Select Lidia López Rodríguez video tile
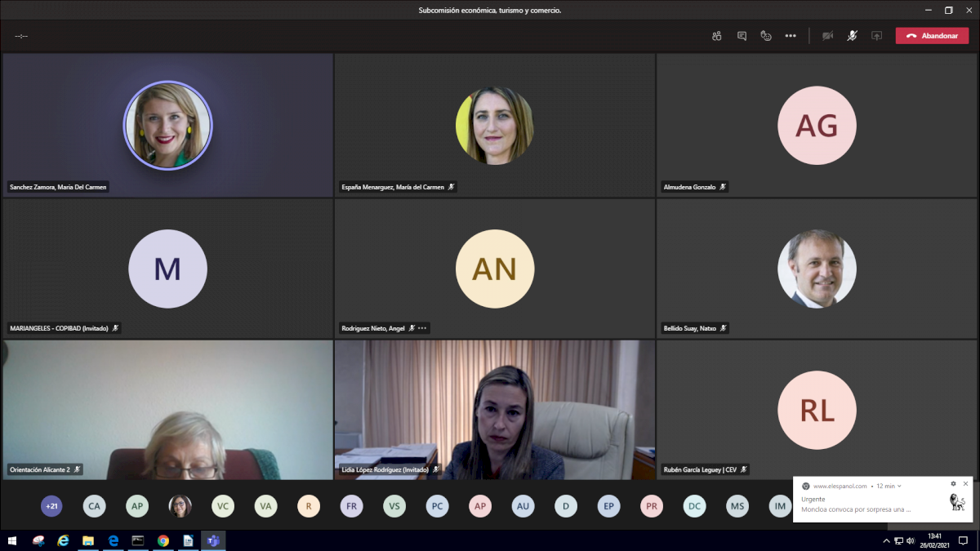 coord(494,408)
